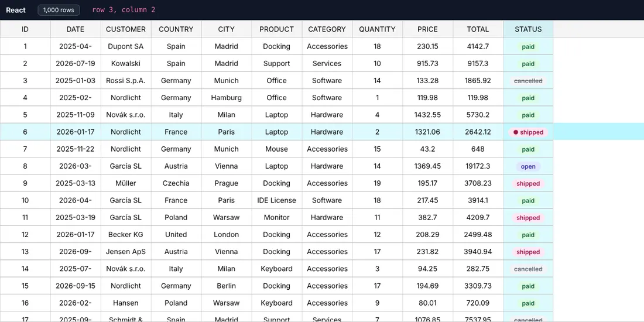Screen dimensions: 644x322
Task: Select the Services category in row 2
Action: tap(327, 64)
